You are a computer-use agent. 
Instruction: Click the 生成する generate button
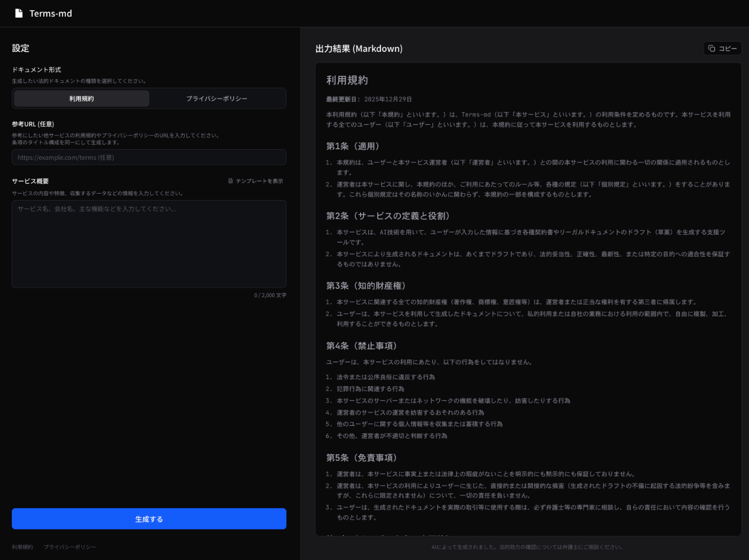(x=149, y=518)
